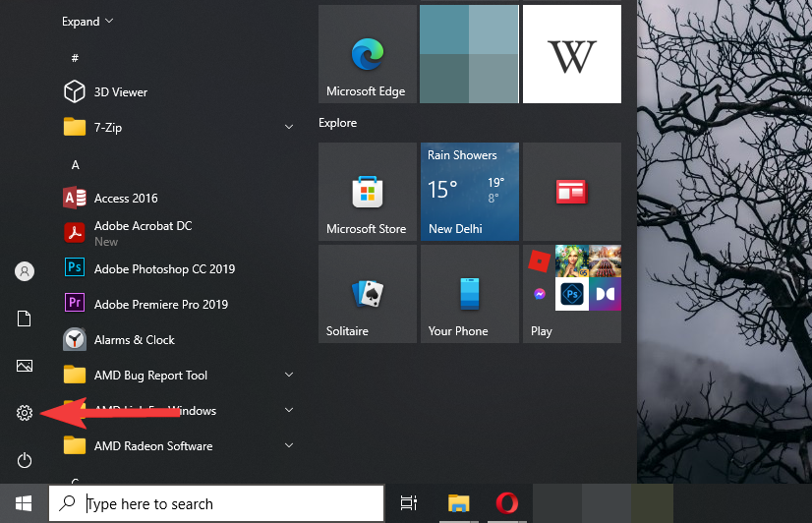The width and height of the screenshot is (812, 523).
Task: Open Opera browser from the taskbar
Action: [507, 503]
